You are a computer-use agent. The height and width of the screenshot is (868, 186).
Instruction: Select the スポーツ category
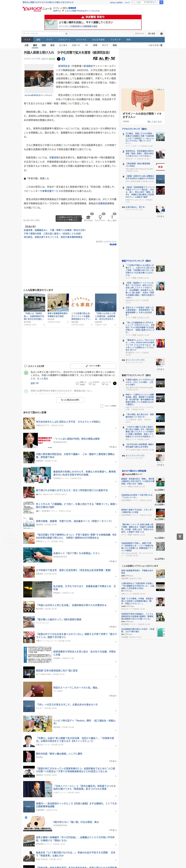[76, 45]
